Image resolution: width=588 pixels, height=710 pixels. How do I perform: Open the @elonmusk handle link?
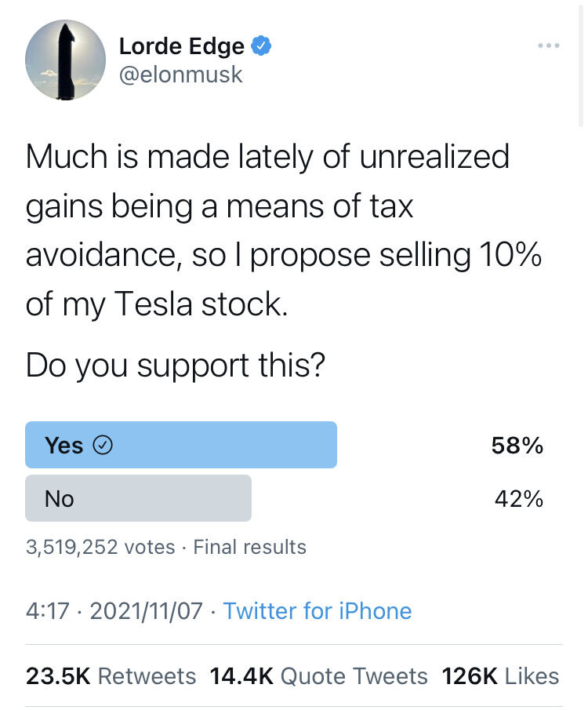click(181, 75)
